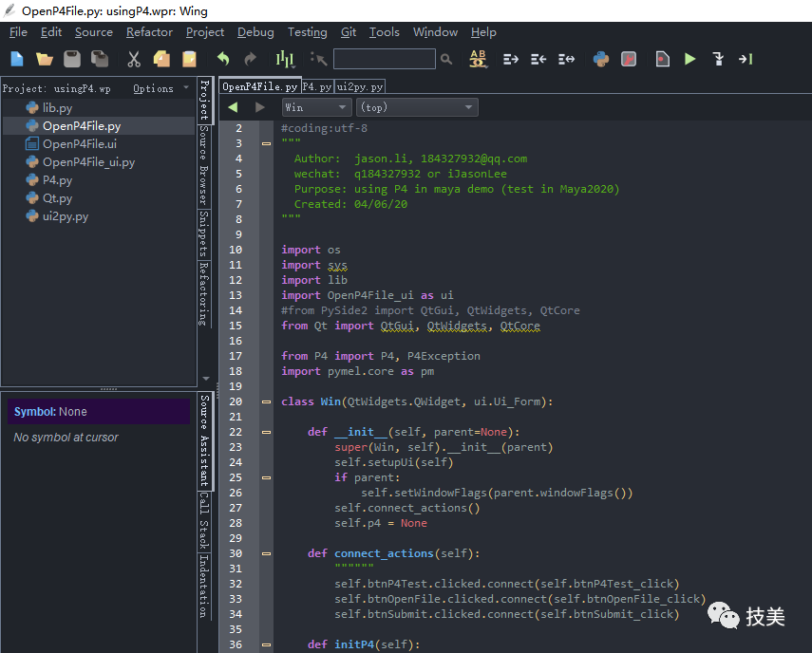
Task: Click inside the toolbar search field
Action: (384, 59)
